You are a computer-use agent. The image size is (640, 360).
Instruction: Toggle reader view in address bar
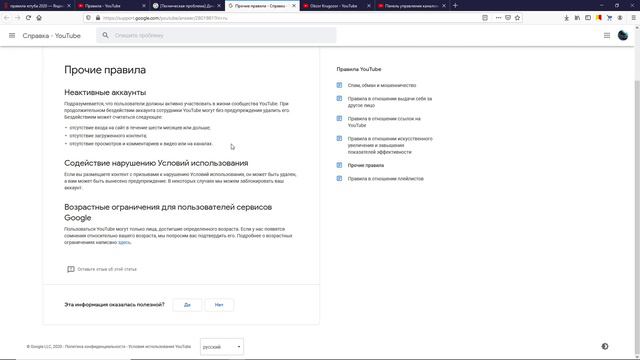[x=485, y=18]
